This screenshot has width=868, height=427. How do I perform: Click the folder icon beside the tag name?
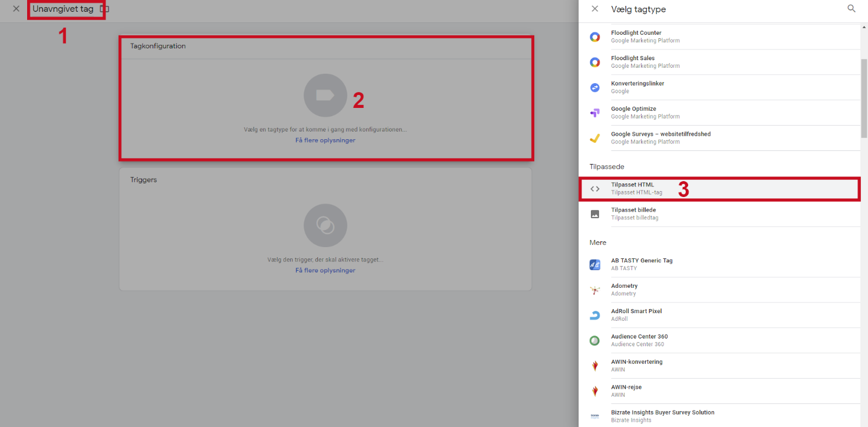click(x=104, y=9)
